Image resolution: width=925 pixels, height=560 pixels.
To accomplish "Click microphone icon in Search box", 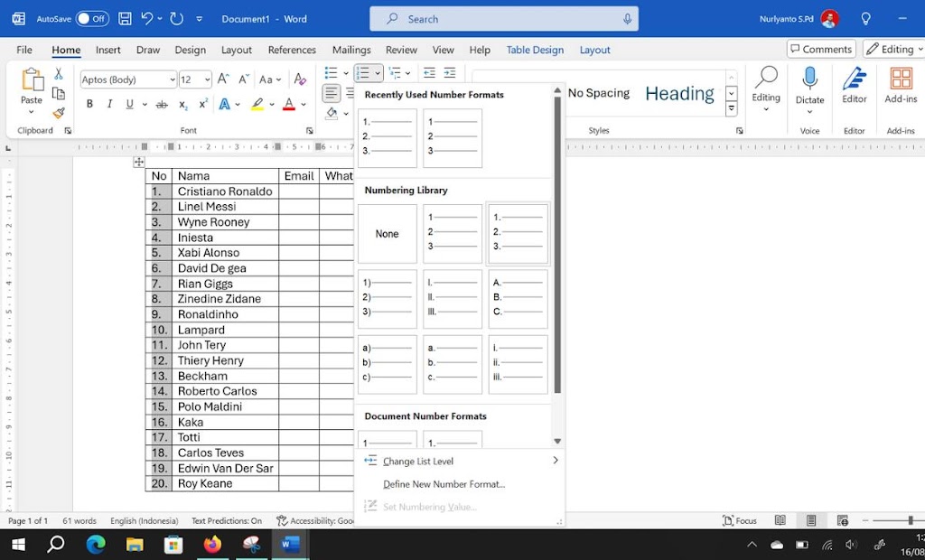I will (627, 19).
